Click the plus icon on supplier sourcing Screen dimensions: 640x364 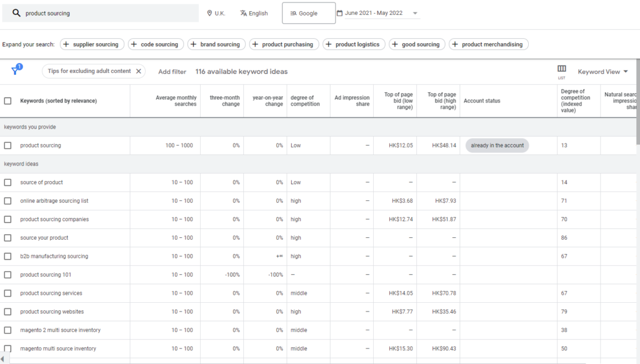[66, 44]
